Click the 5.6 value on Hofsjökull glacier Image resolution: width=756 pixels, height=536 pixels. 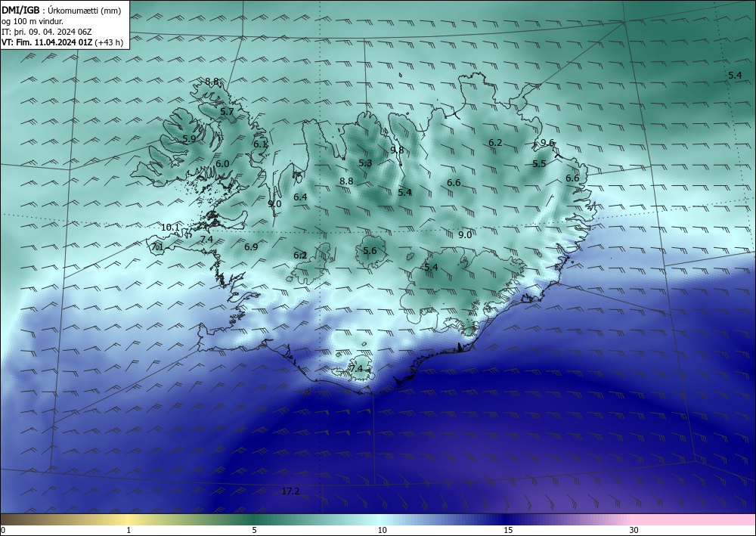point(370,250)
